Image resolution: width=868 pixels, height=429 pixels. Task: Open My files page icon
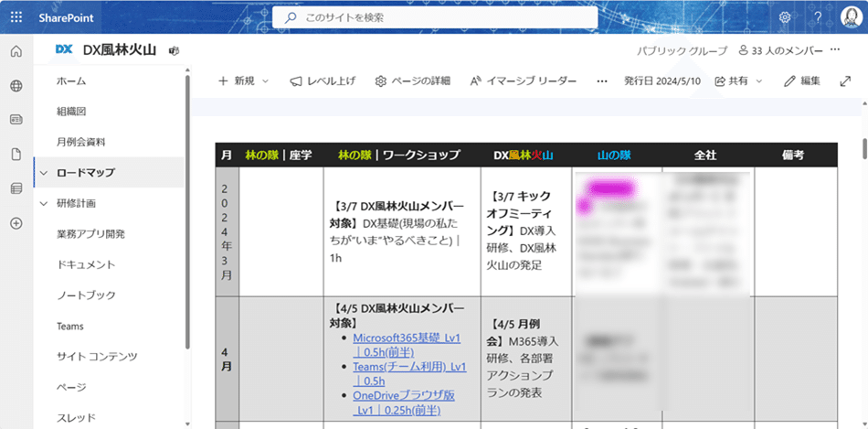coord(16,154)
